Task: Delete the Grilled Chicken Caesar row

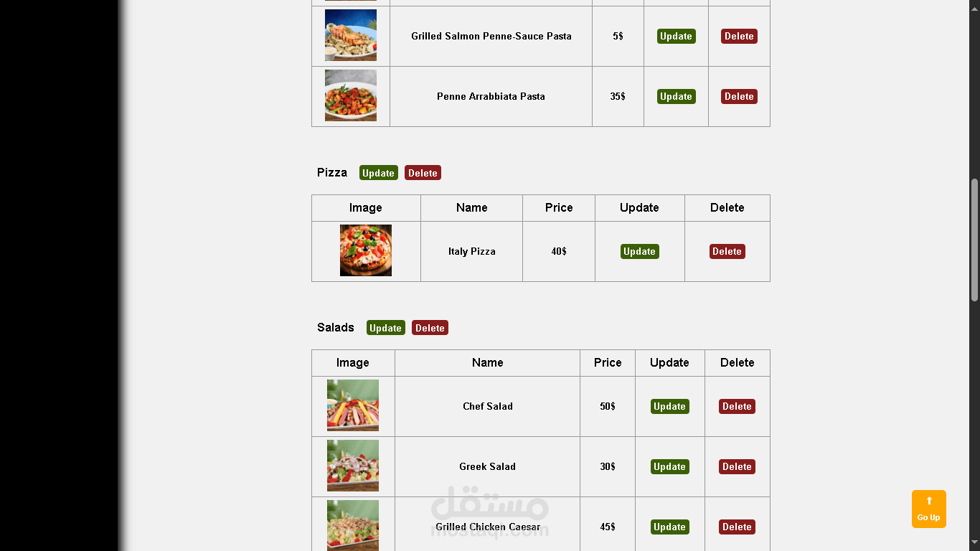Action: (737, 527)
